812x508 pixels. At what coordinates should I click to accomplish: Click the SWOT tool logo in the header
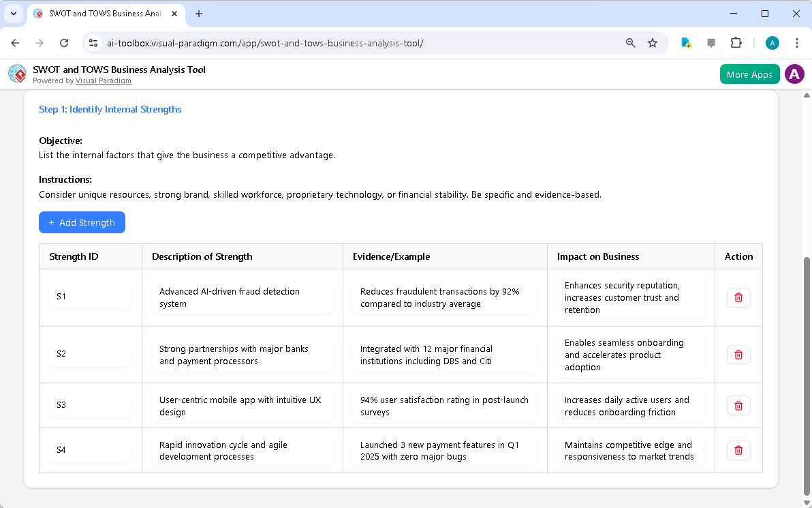[x=17, y=74]
